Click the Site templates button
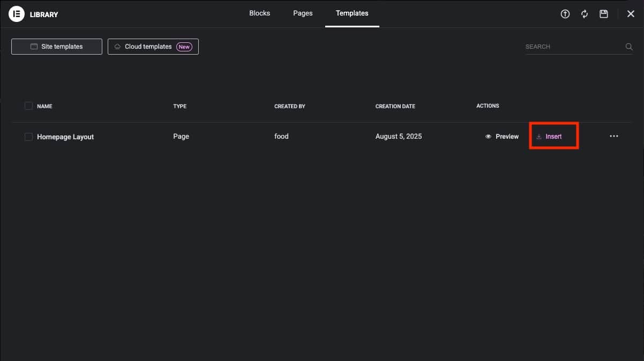 [x=57, y=47]
